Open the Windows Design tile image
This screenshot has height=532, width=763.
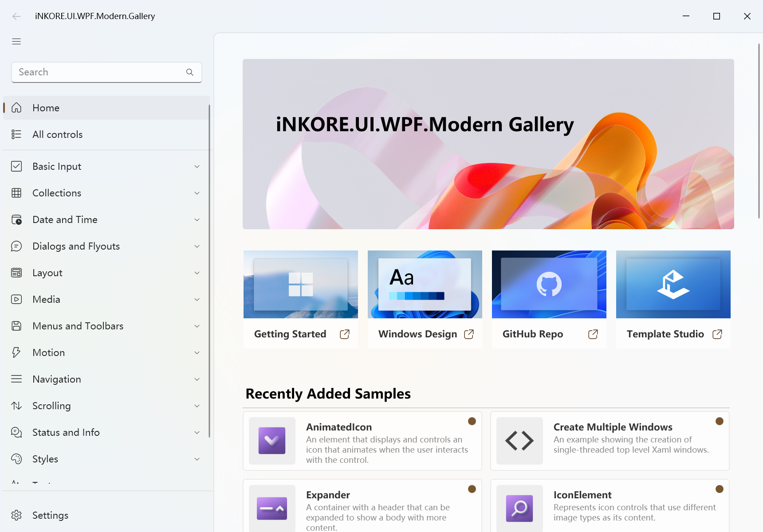[425, 284]
